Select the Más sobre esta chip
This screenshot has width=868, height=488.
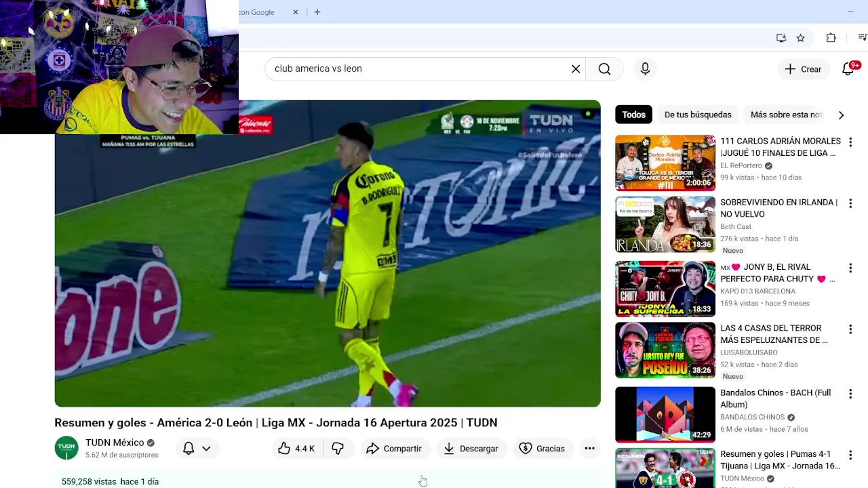click(x=786, y=115)
